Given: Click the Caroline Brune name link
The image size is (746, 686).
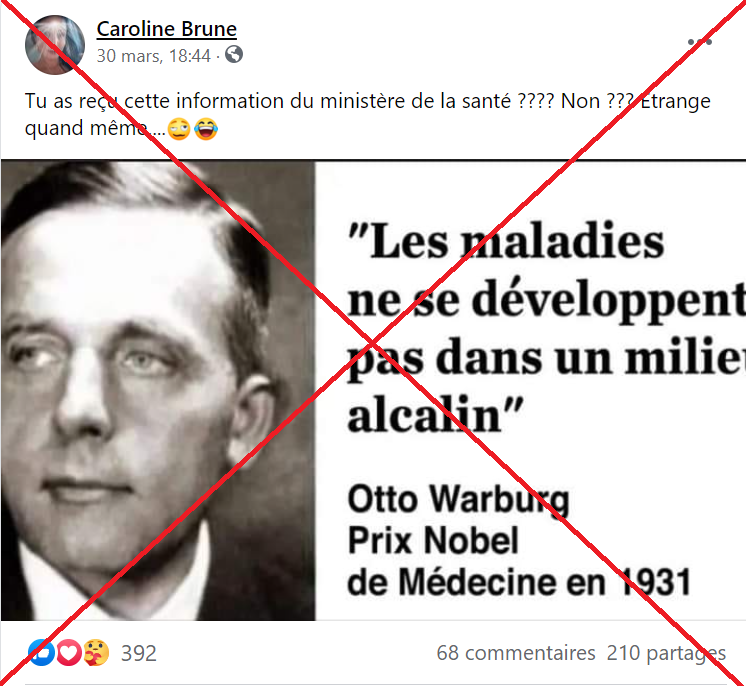Looking at the screenshot, I should [x=167, y=29].
